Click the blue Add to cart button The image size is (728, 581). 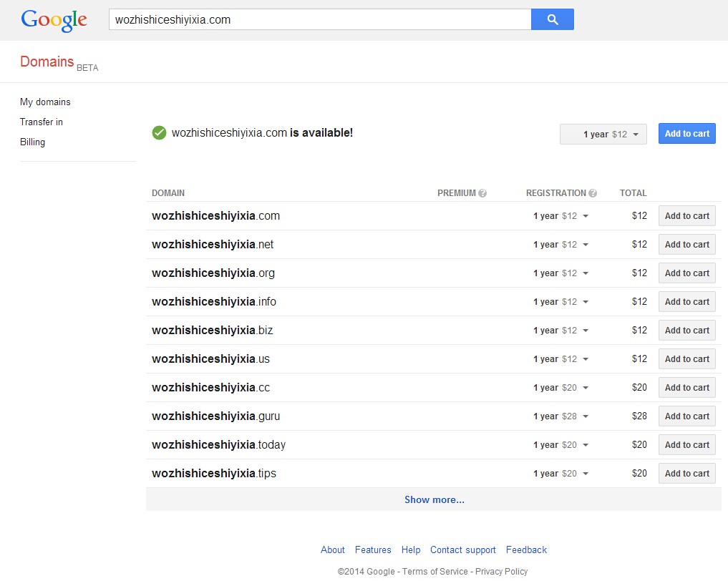pyautogui.click(x=686, y=134)
